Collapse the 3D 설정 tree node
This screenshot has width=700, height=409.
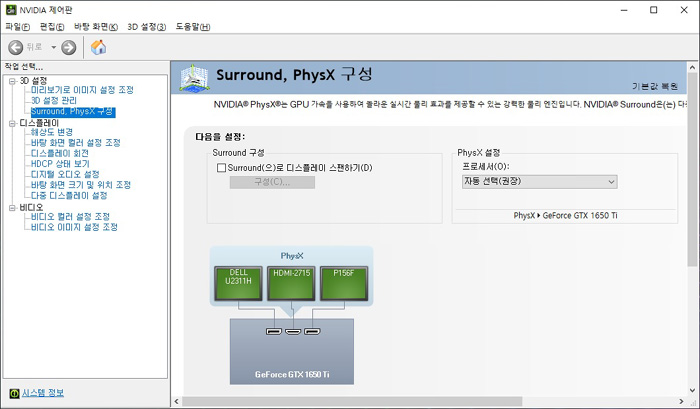[12, 81]
